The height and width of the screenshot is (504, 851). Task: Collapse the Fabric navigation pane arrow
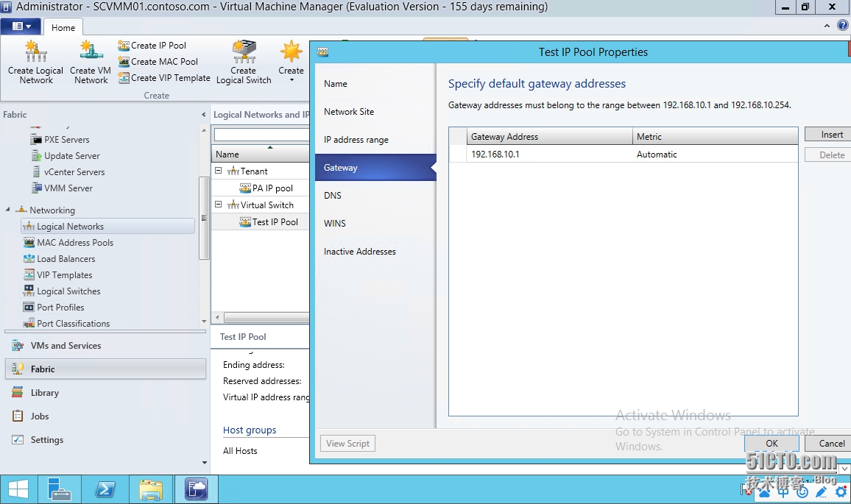[203, 115]
